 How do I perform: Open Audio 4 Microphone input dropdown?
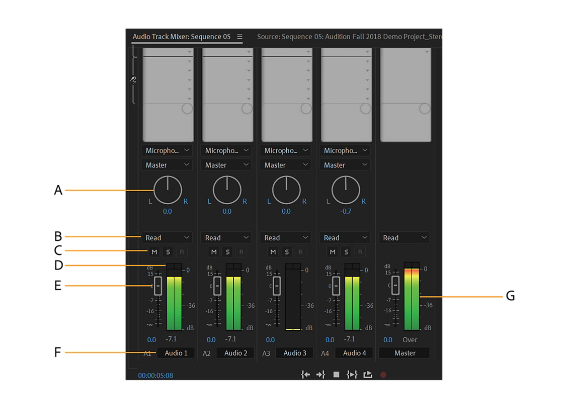[345, 151]
